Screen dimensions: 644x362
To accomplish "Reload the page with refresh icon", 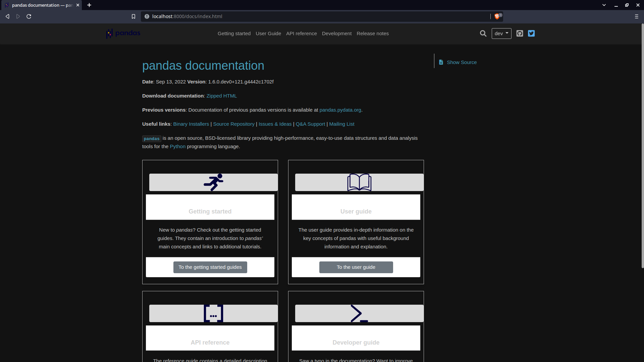I will click(x=29, y=16).
